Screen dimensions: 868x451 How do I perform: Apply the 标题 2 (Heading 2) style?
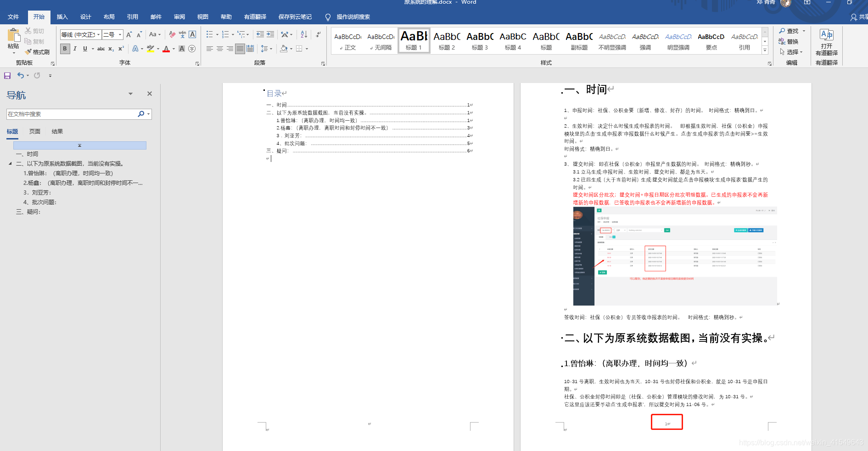447,40
